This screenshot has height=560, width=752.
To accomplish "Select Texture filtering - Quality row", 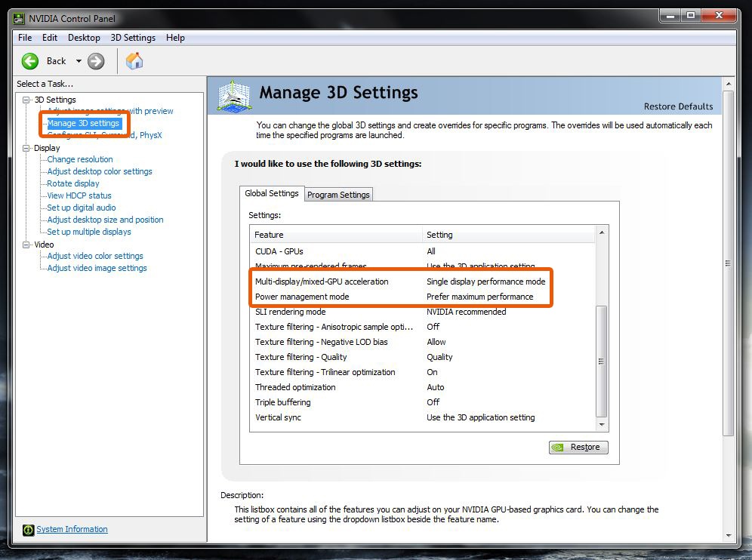I will tap(423, 357).
